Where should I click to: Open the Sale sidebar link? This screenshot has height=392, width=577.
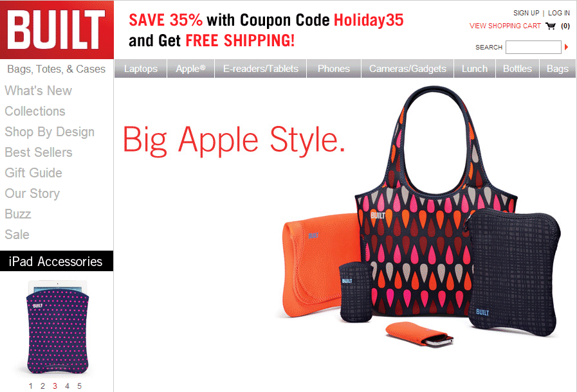click(x=17, y=235)
